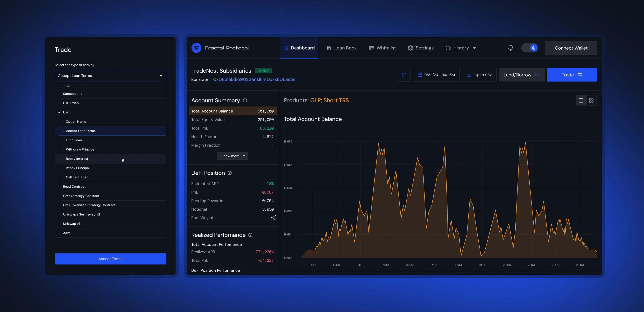Select Fund Loan option
The width and height of the screenshot is (644, 312).
[x=112, y=140]
